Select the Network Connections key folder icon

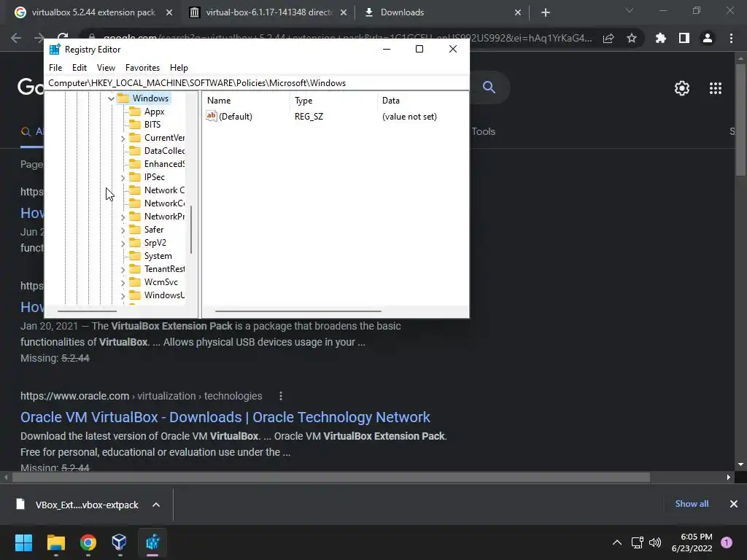(x=135, y=190)
